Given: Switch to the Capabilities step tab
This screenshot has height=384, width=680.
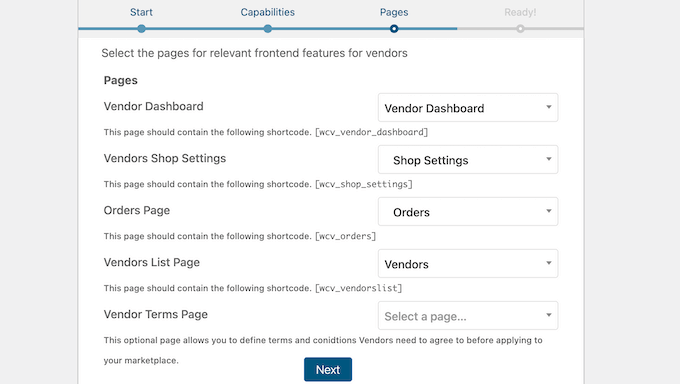Looking at the screenshot, I should click(268, 12).
